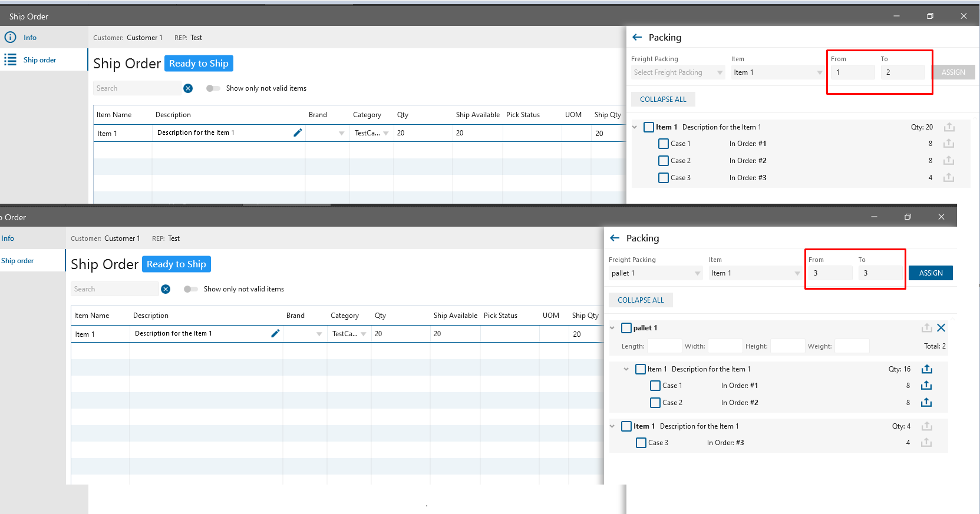Check the pallet 1 checkbox
The height and width of the screenshot is (514, 980).
click(626, 328)
